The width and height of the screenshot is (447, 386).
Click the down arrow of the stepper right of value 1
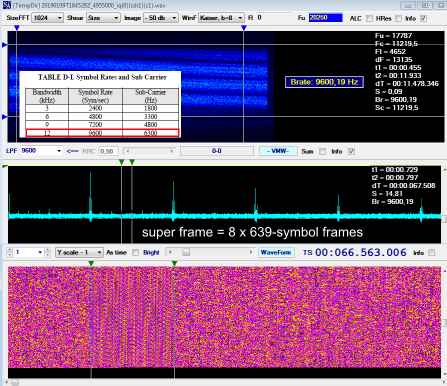pyautogui.click(x=48, y=255)
